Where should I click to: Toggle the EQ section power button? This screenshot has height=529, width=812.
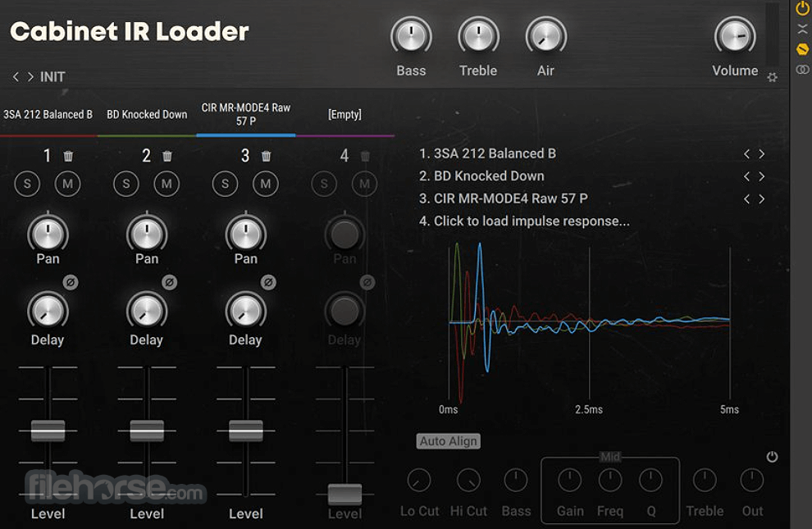772,457
